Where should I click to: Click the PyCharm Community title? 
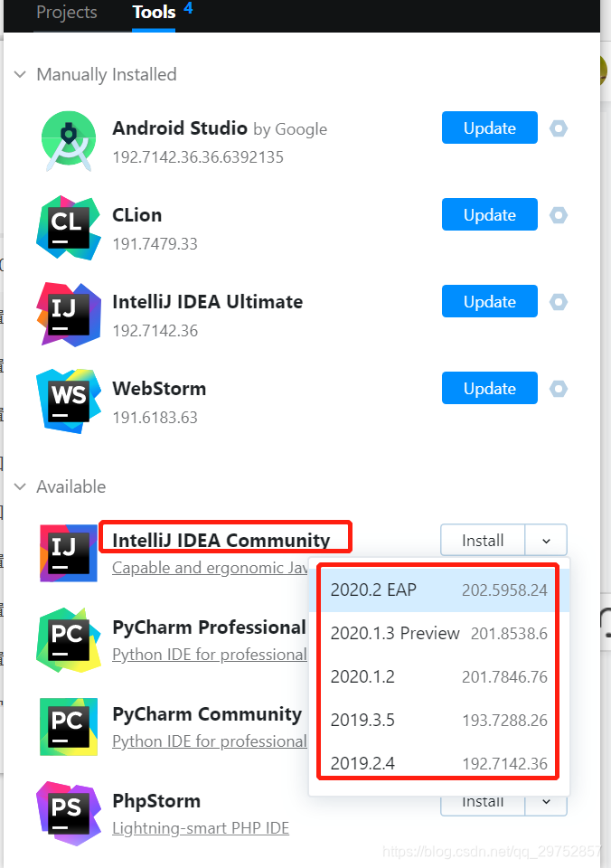(x=207, y=714)
